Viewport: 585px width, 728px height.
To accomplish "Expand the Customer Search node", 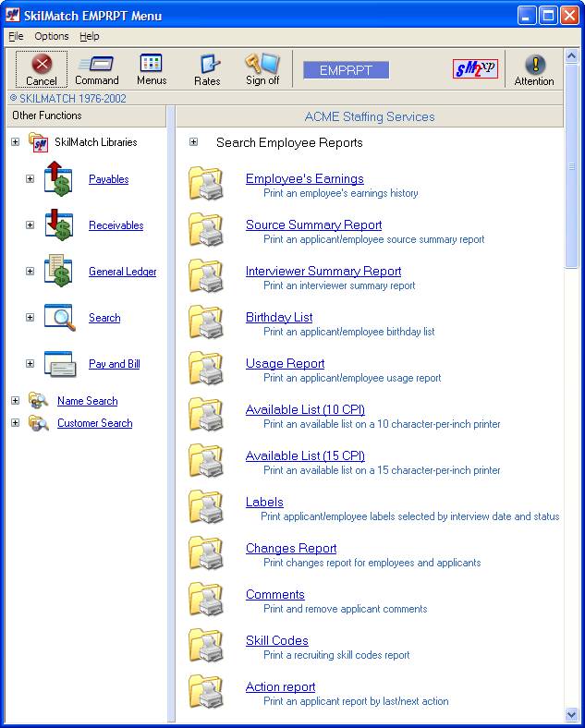I will coord(16,423).
